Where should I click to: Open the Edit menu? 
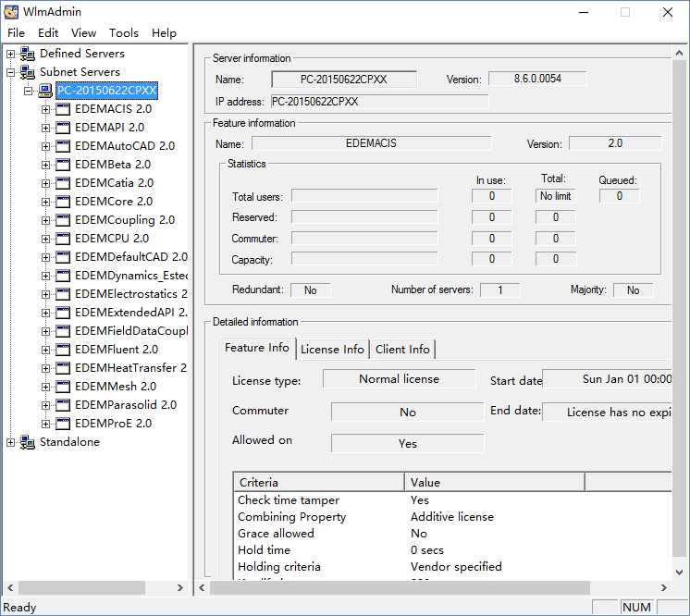click(48, 33)
